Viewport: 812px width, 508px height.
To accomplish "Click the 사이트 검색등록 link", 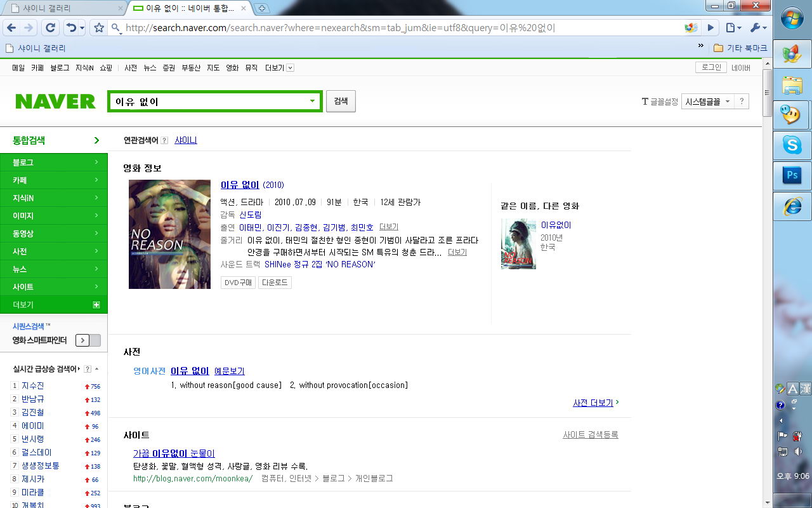I will pos(591,435).
